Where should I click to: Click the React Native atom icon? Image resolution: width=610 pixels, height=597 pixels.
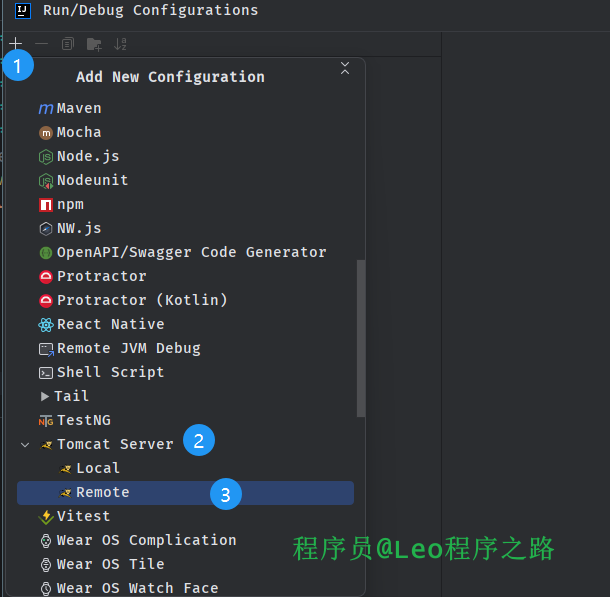point(46,324)
